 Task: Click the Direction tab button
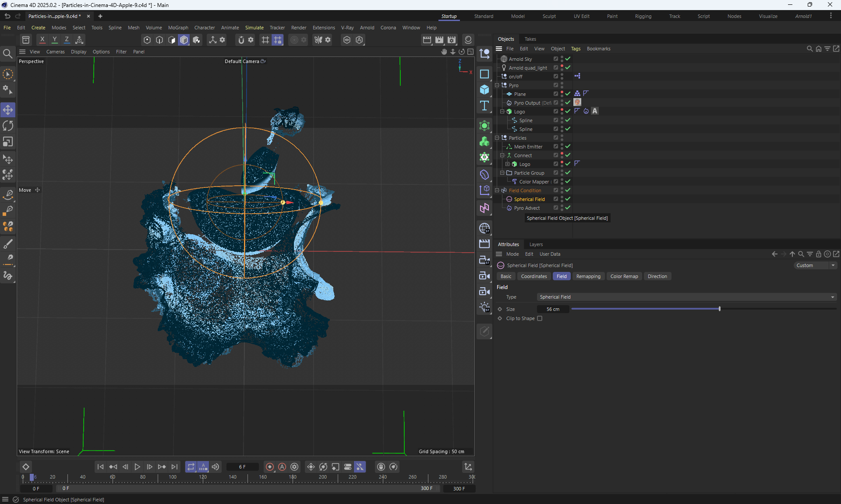tap(657, 276)
